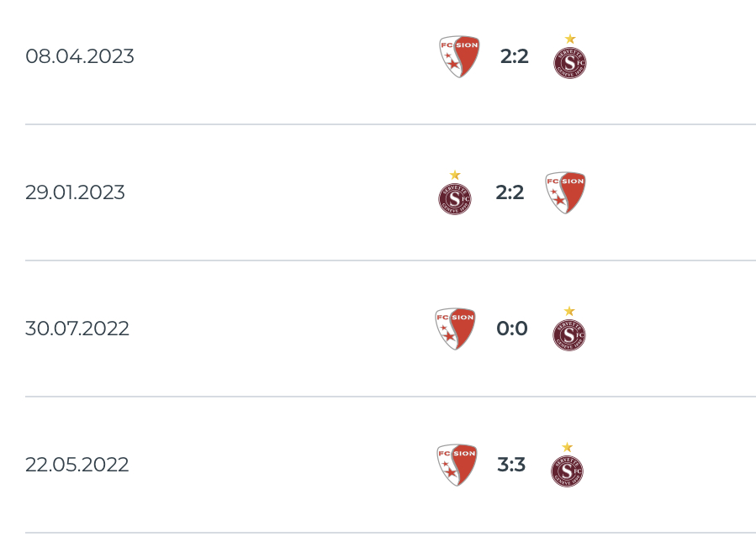
Task: Select the 29.01.2023 match date
Action: 75,192
